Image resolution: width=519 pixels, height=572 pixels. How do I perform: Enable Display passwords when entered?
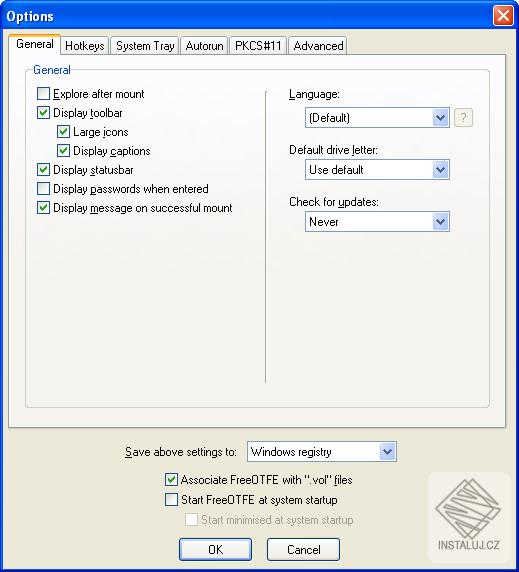click(x=43, y=189)
